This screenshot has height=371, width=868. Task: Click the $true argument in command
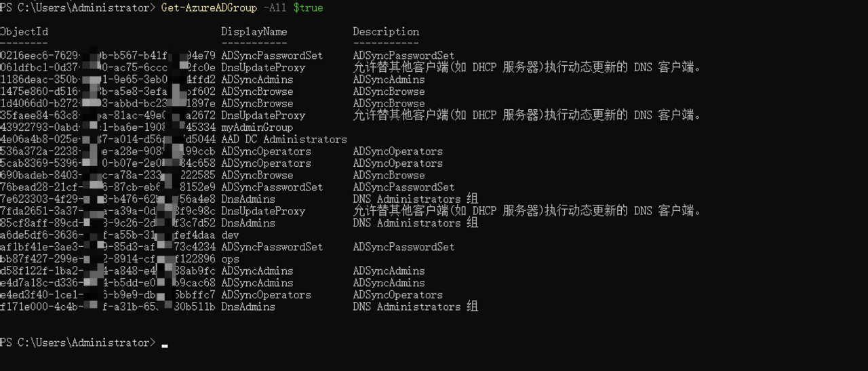[x=308, y=8]
